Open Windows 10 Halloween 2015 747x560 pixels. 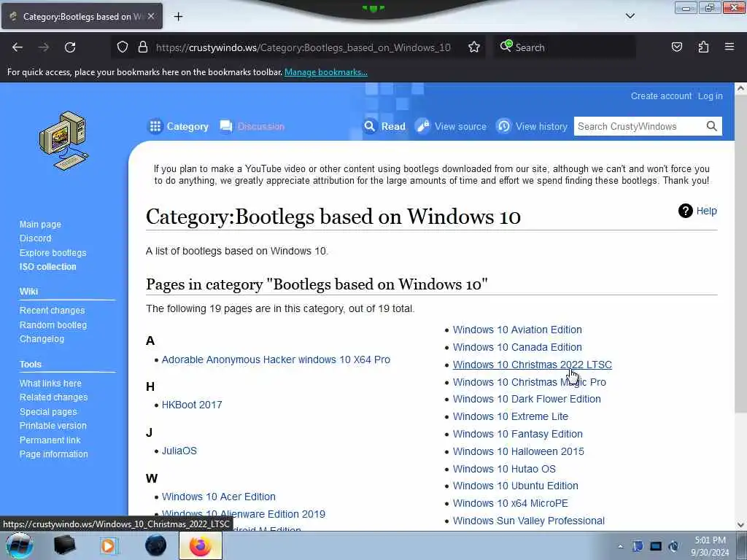519,451
